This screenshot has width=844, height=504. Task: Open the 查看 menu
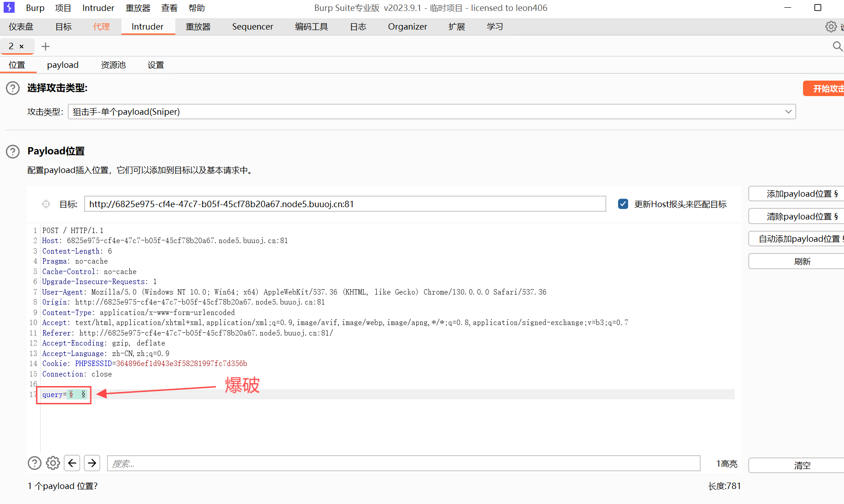169,8
